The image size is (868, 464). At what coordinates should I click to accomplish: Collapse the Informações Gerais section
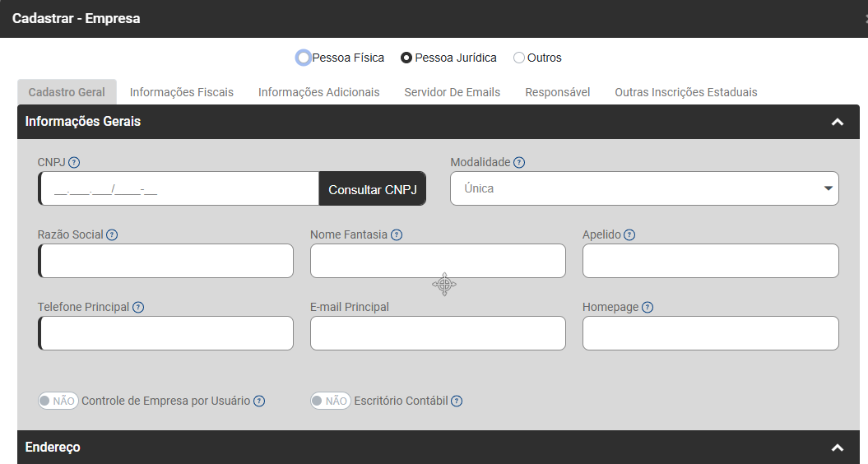tap(838, 122)
